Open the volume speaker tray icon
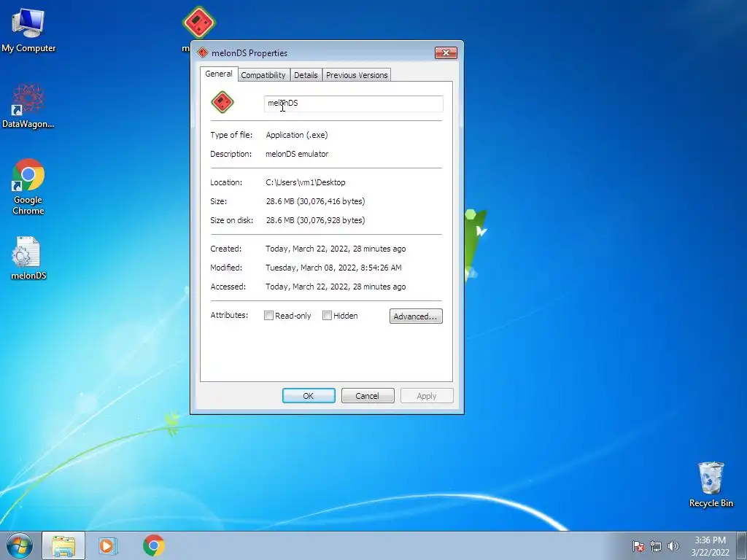Image resolution: width=747 pixels, height=560 pixels. coord(673,546)
